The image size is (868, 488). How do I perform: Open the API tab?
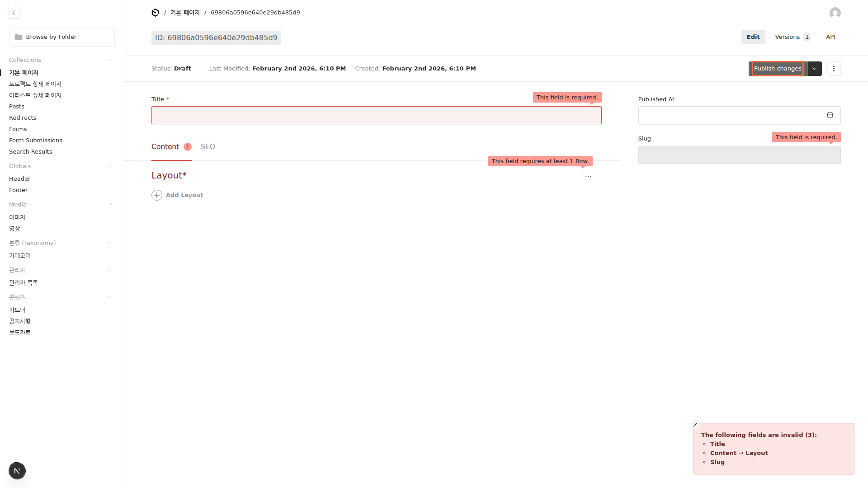[x=830, y=37]
